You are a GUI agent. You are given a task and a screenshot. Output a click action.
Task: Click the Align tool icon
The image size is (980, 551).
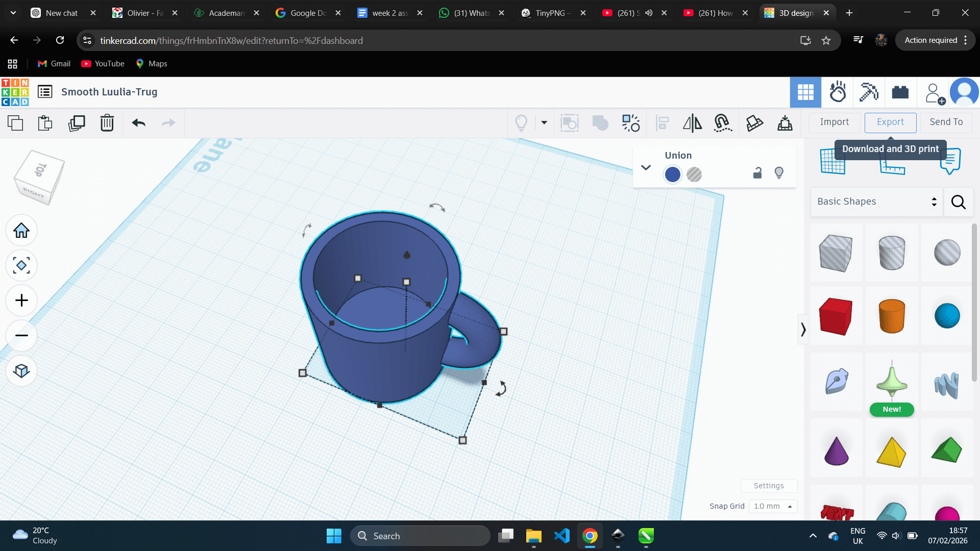click(x=662, y=123)
